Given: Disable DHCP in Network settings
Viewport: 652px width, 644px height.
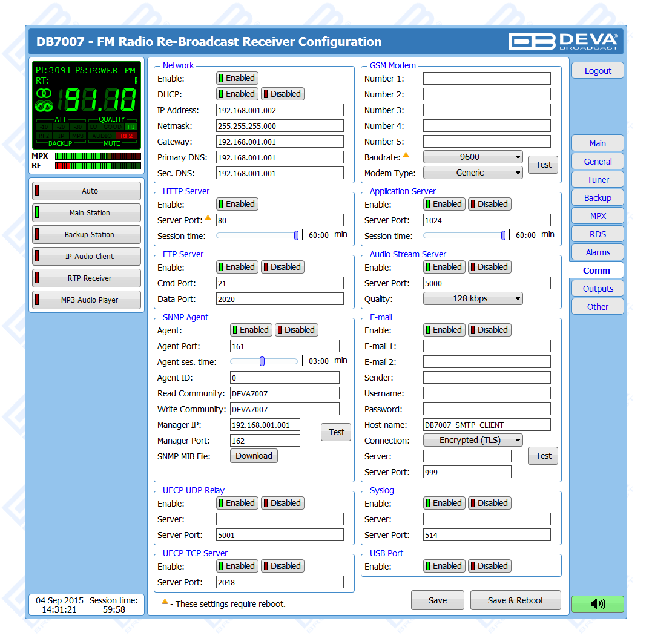Looking at the screenshot, I should (282, 94).
